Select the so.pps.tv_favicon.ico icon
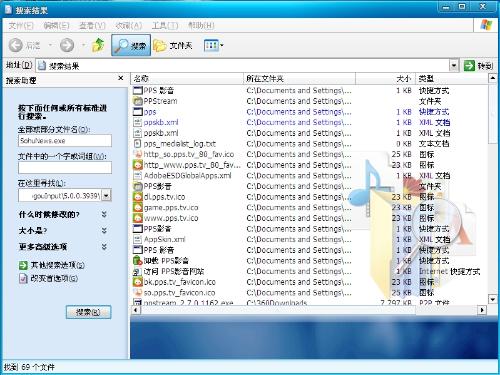Screen dimensions: 500x375 (138, 293)
